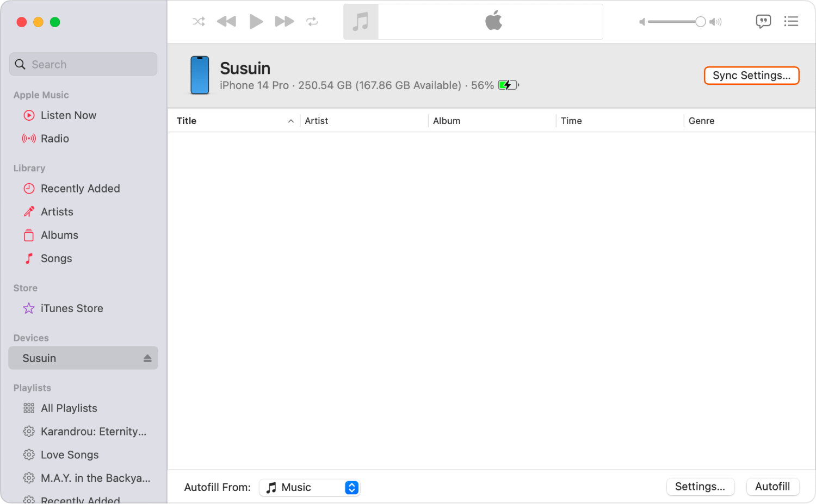Click the Radio broadcast icon
The width and height of the screenshot is (816, 504).
click(29, 139)
